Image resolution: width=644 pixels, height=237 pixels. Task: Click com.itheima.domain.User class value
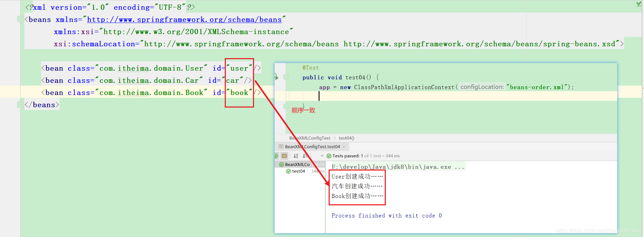pos(151,68)
